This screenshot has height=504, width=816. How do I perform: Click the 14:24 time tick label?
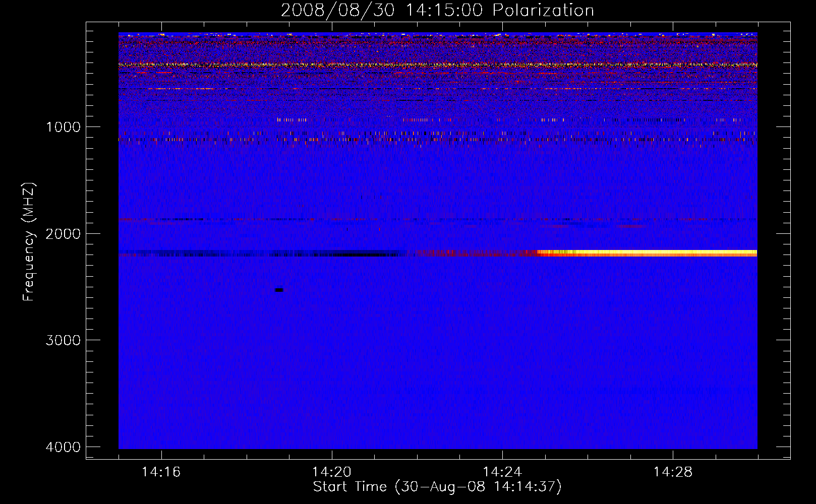(x=502, y=472)
